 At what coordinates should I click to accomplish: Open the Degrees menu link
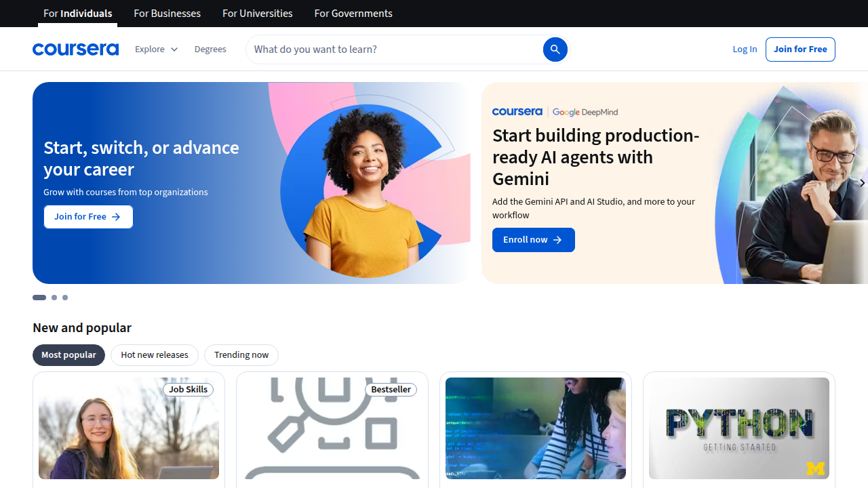point(210,49)
